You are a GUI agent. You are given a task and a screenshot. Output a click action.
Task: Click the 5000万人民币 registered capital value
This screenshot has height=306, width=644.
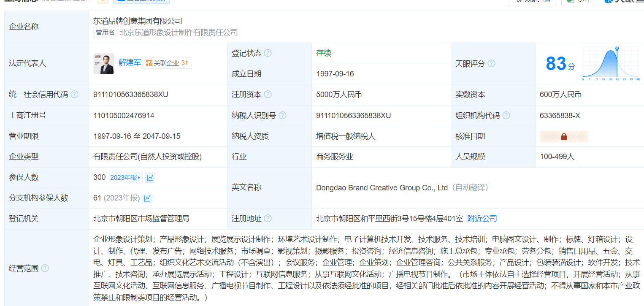point(339,95)
